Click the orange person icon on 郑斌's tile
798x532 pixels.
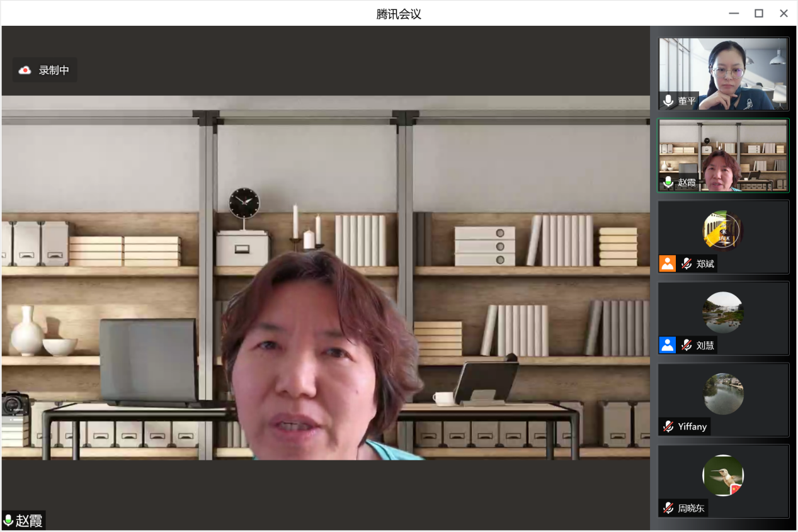pyautogui.click(x=668, y=263)
